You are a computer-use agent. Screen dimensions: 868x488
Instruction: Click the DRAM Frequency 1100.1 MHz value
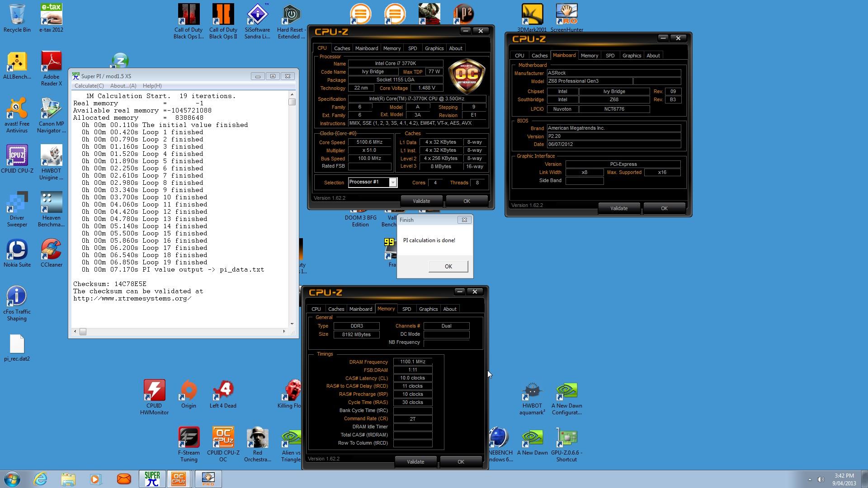[x=412, y=362]
